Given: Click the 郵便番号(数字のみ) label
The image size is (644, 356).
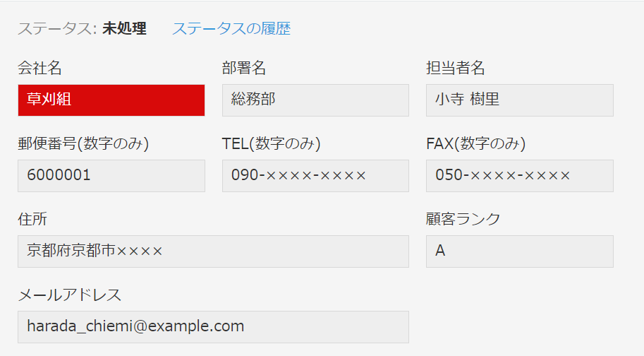Looking at the screenshot, I should pos(83,143).
